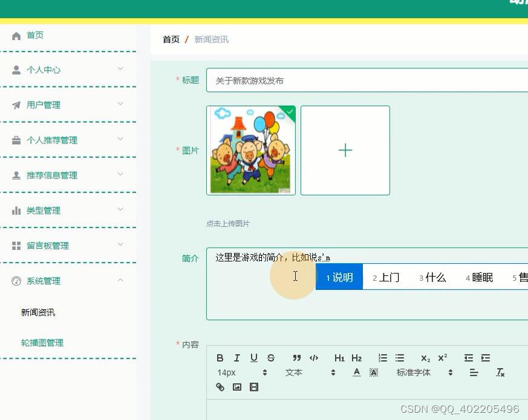Click the 系统管理 dashboard icon
Viewport: 528px width, 420px height.
click(x=16, y=281)
